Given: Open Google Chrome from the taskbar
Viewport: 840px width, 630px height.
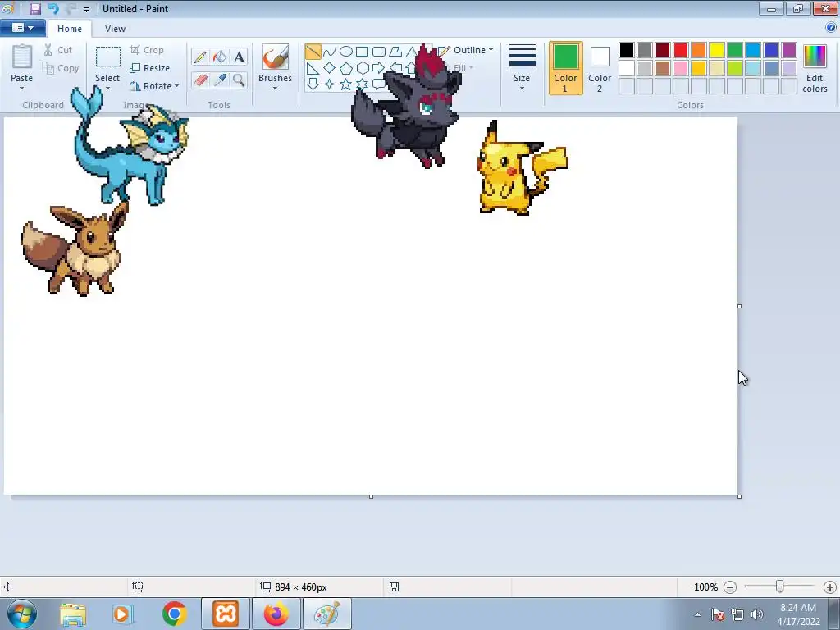Looking at the screenshot, I should pyautogui.click(x=174, y=614).
